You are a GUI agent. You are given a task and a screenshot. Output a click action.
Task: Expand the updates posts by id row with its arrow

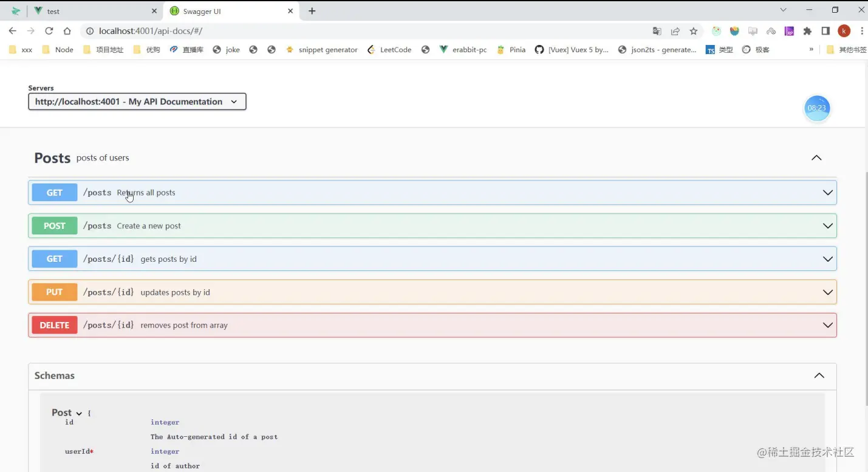pos(827,292)
